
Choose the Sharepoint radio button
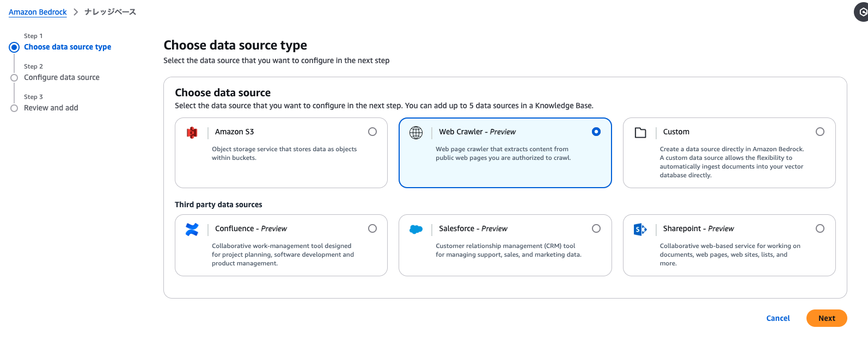pos(820,228)
